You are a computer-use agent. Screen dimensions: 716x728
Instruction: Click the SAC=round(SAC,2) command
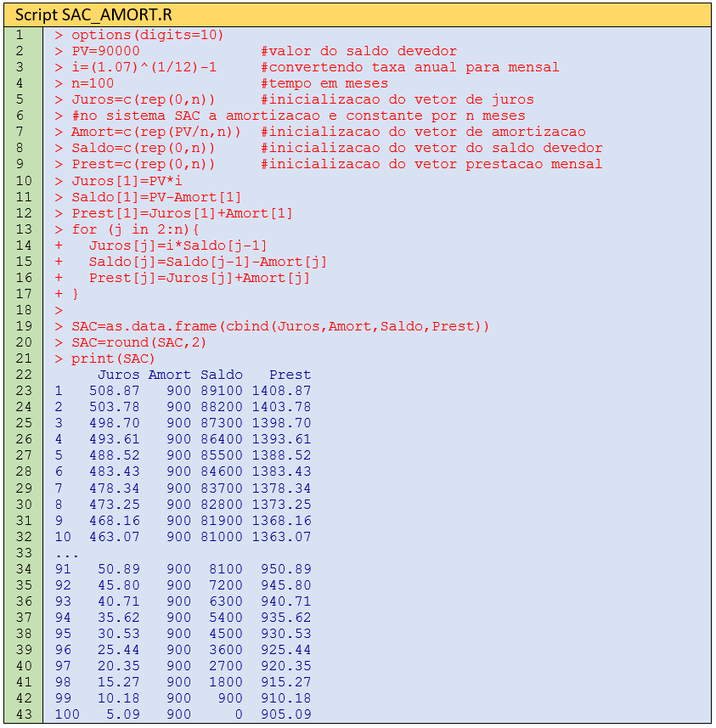(138, 342)
